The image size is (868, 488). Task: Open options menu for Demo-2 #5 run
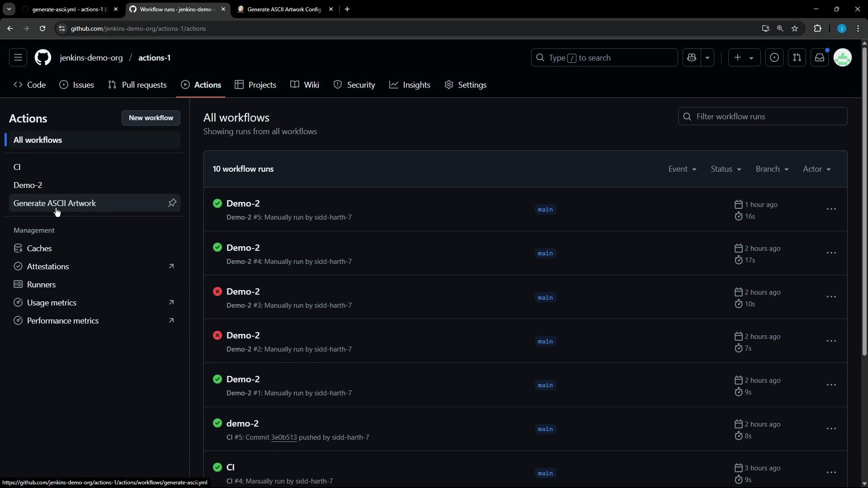831,209
